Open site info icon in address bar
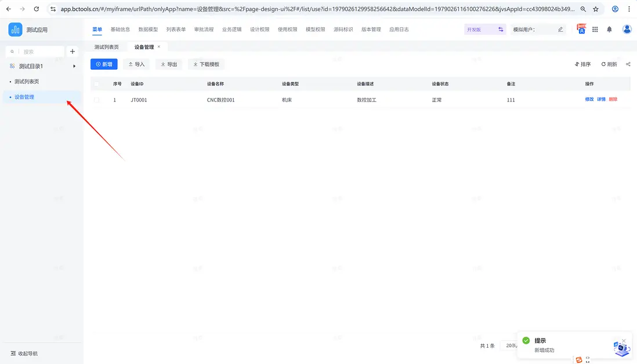Image resolution: width=637 pixels, height=364 pixels. (x=53, y=9)
